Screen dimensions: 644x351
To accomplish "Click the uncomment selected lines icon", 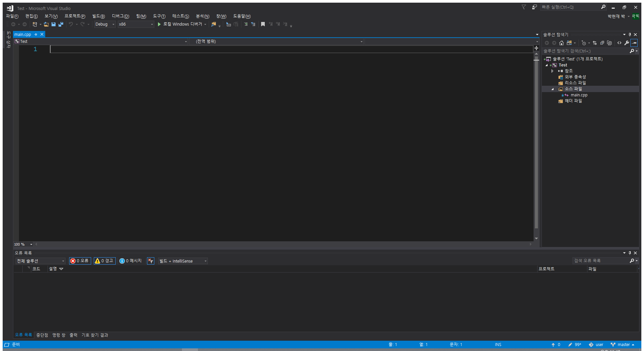I will (253, 24).
